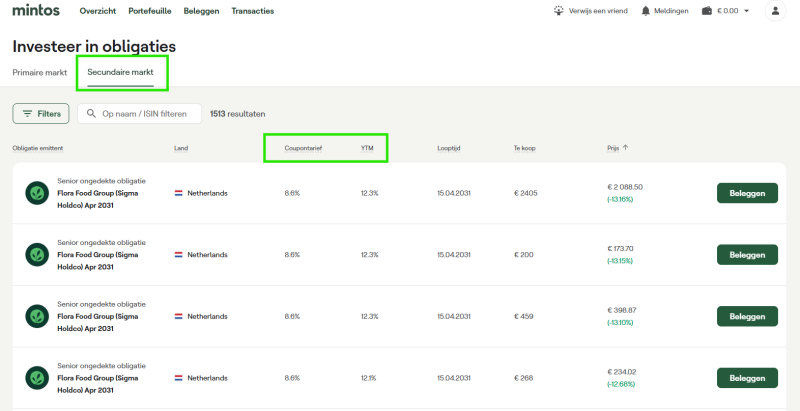The image size is (800, 411).
Task: Switch to the Primaire markt tab
Action: (40, 72)
